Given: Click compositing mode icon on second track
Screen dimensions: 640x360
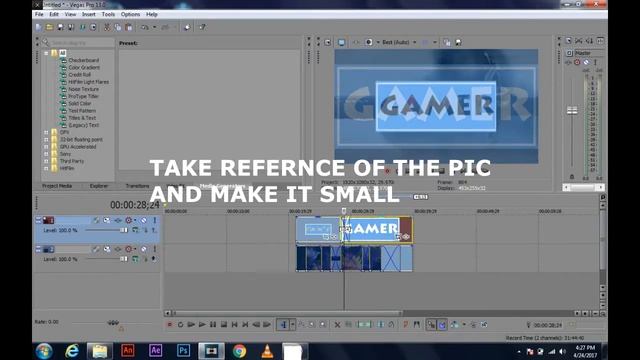Looking at the screenshot, I should pos(135,259).
